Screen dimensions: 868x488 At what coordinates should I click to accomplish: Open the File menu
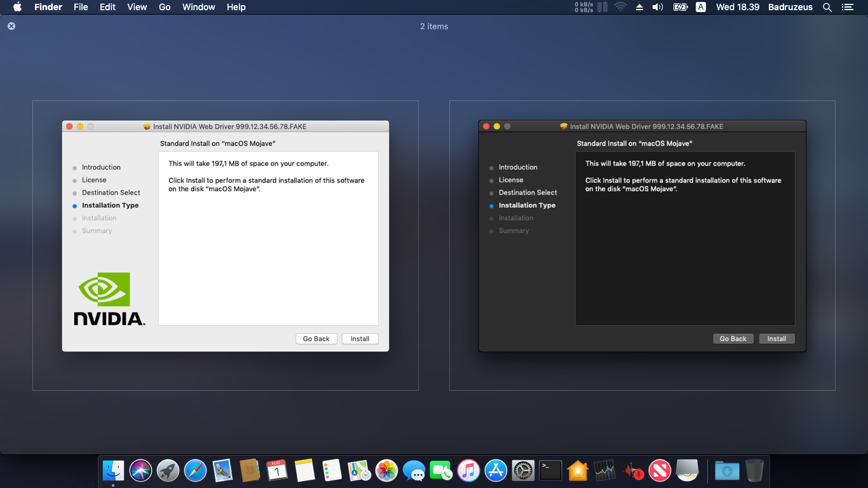click(x=81, y=7)
